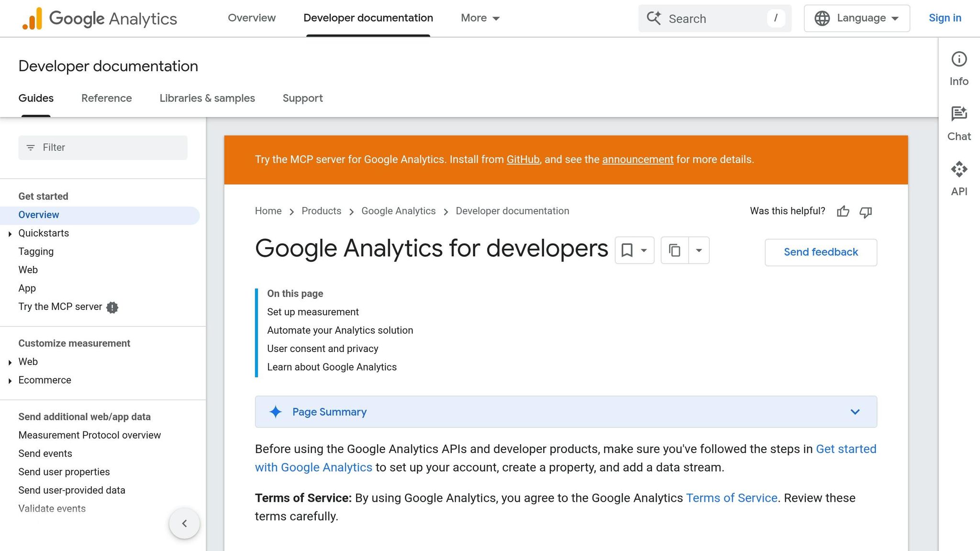The width and height of the screenshot is (980, 551).
Task: Collapse the Page Summary panel
Action: tap(855, 412)
